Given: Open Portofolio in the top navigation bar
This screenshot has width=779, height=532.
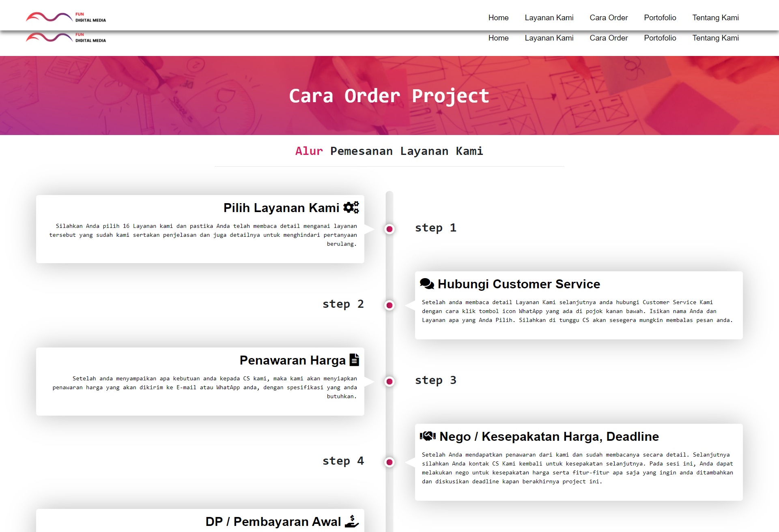Looking at the screenshot, I should coord(660,17).
